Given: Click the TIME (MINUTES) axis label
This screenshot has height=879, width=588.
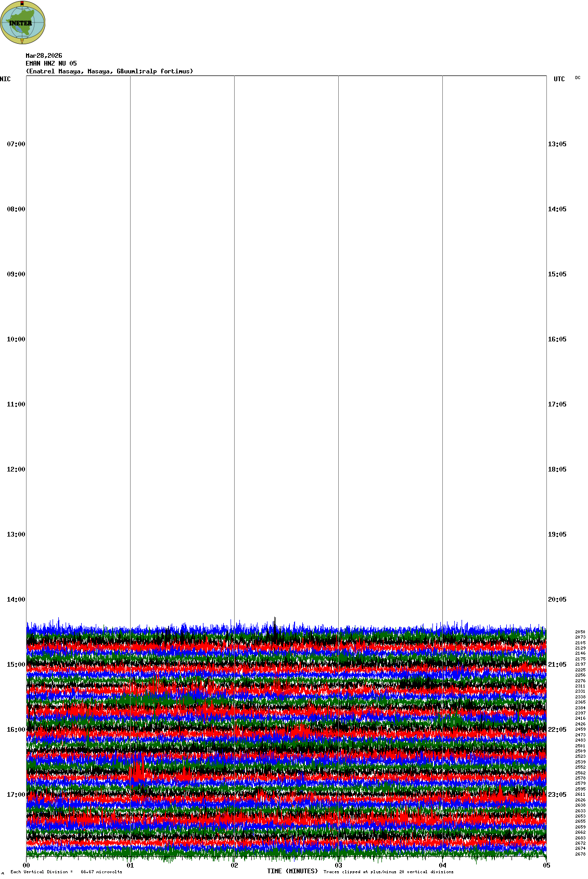Looking at the screenshot, I should [292, 871].
